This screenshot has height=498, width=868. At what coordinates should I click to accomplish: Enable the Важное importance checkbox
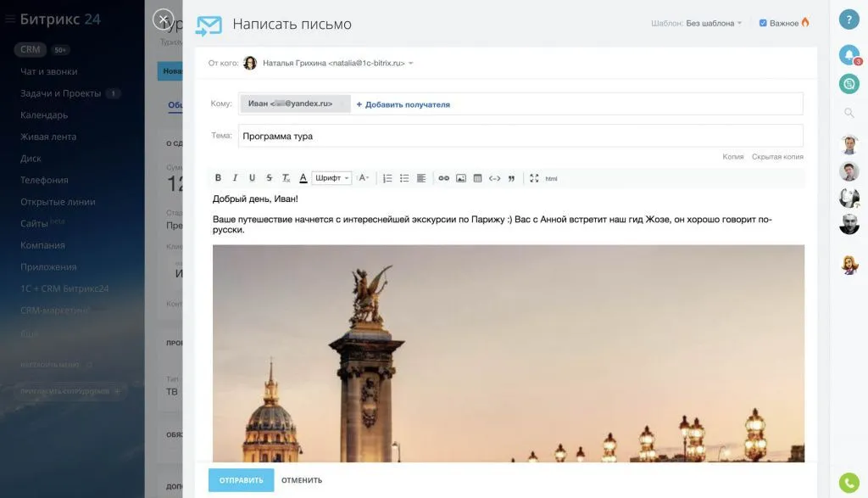tap(763, 24)
